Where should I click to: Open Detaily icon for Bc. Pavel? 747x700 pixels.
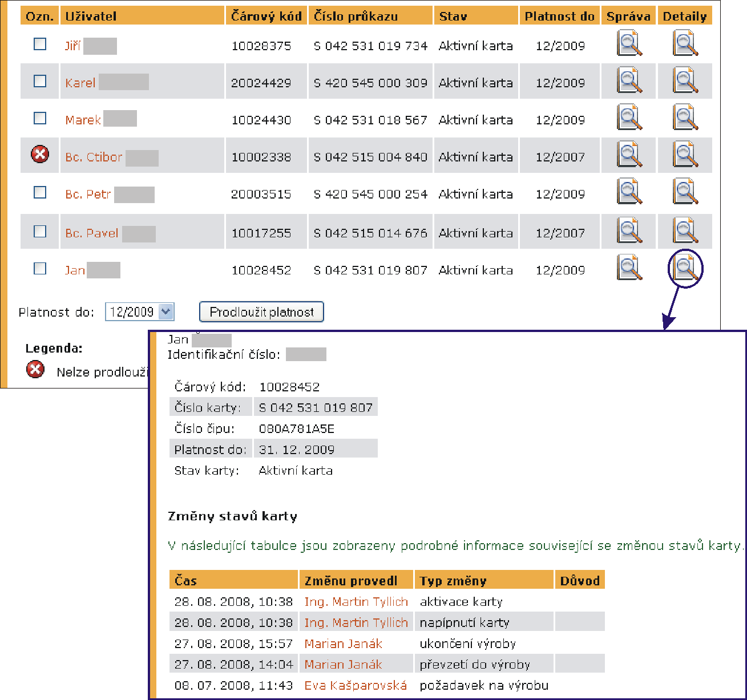(685, 230)
